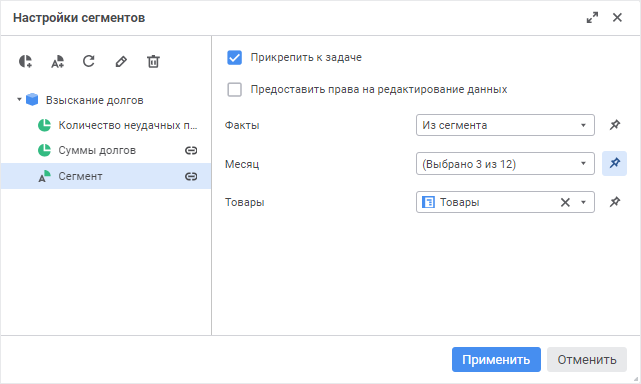Click the Отменить button
Viewport: 641px width, 384px height.
[x=587, y=359]
